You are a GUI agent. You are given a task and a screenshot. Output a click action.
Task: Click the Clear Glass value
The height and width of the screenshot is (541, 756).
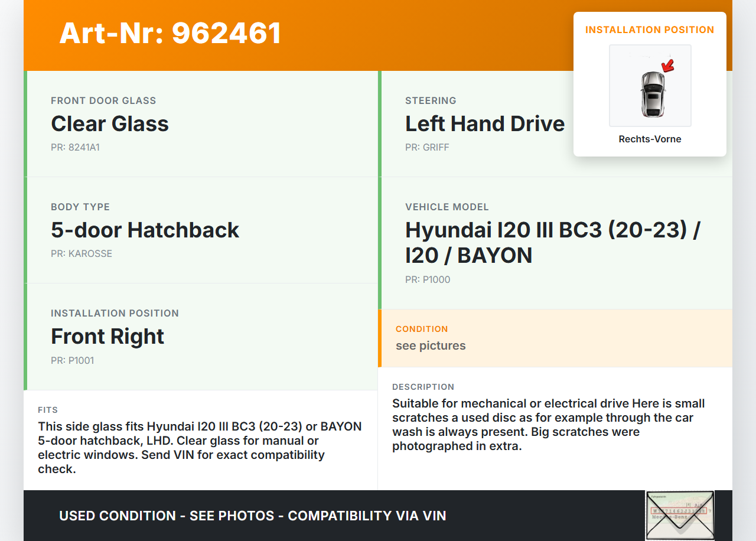[110, 124]
